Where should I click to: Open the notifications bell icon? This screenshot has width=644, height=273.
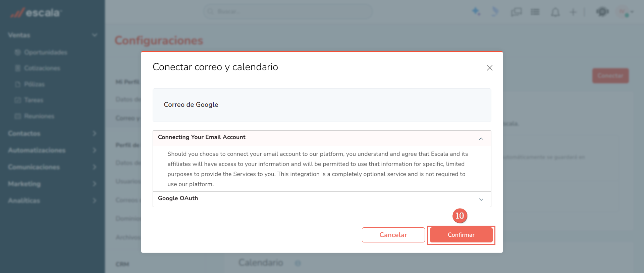click(x=555, y=12)
